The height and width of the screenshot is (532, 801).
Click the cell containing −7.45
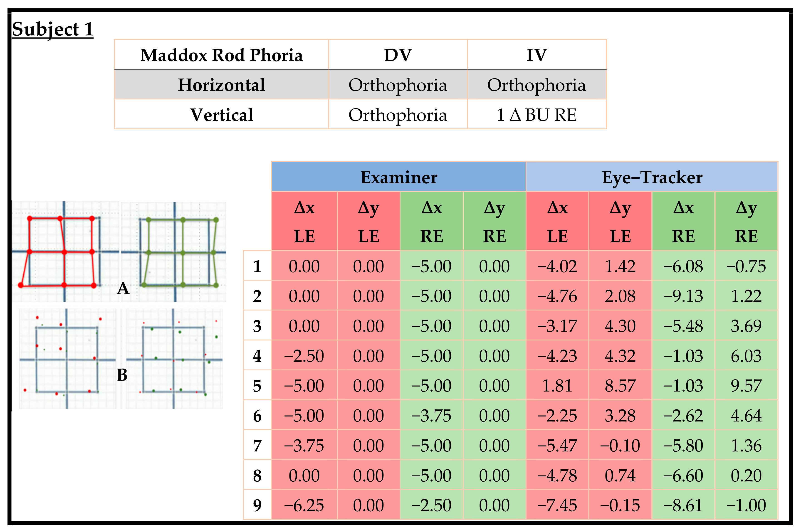click(557, 505)
